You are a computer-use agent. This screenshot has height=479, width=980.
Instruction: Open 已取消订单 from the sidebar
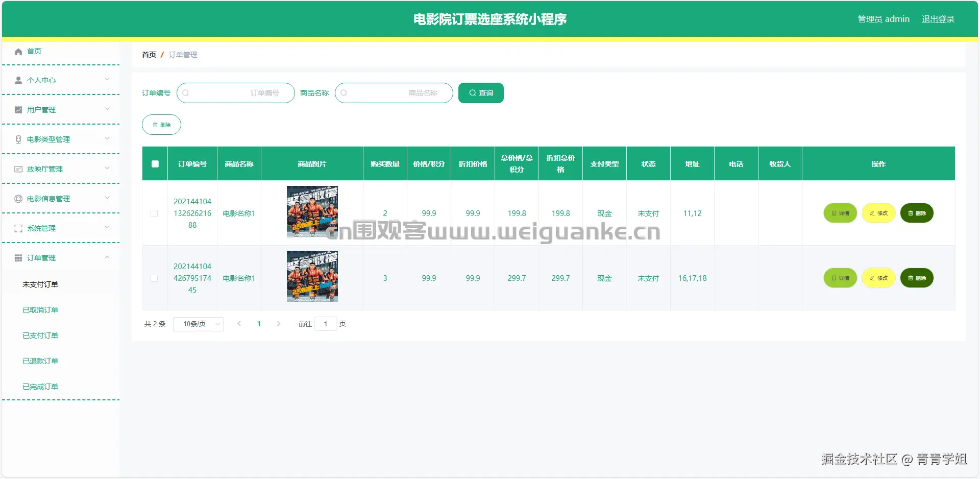click(41, 310)
